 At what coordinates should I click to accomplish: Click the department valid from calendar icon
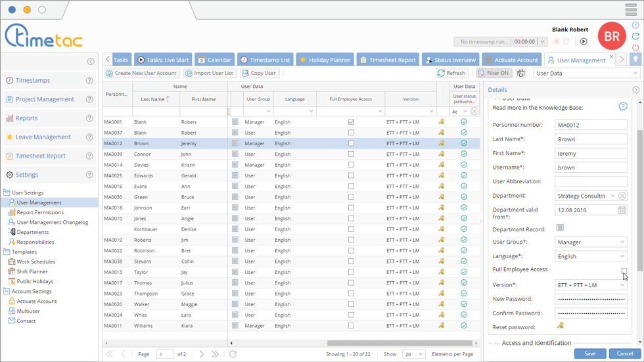(x=622, y=210)
